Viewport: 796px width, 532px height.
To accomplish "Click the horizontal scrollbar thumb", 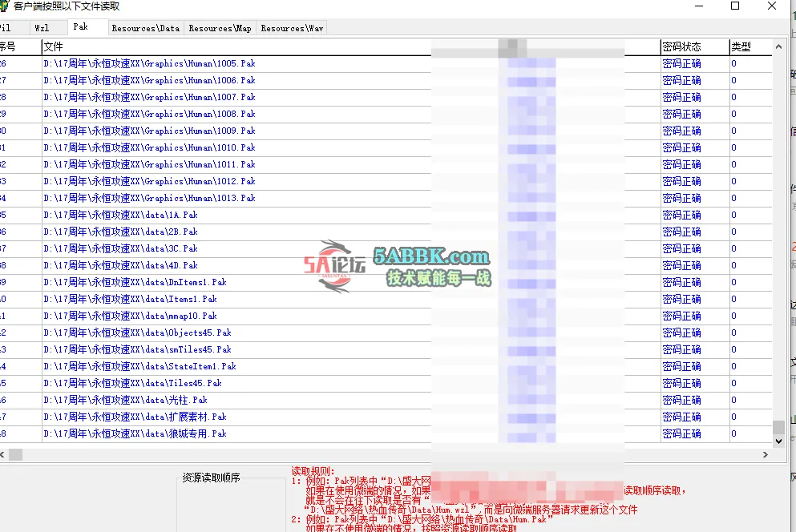I will click(x=16, y=454).
